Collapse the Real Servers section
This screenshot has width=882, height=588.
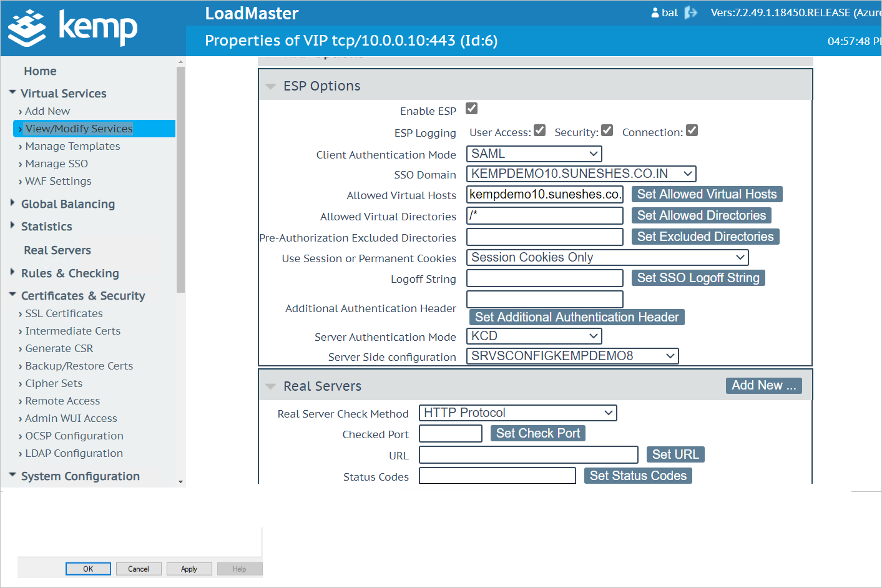tap(270, 386)
